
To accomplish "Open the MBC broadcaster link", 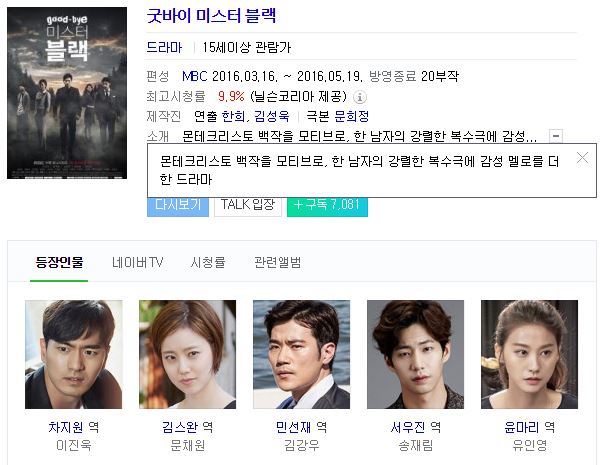I will coord(195,76).
